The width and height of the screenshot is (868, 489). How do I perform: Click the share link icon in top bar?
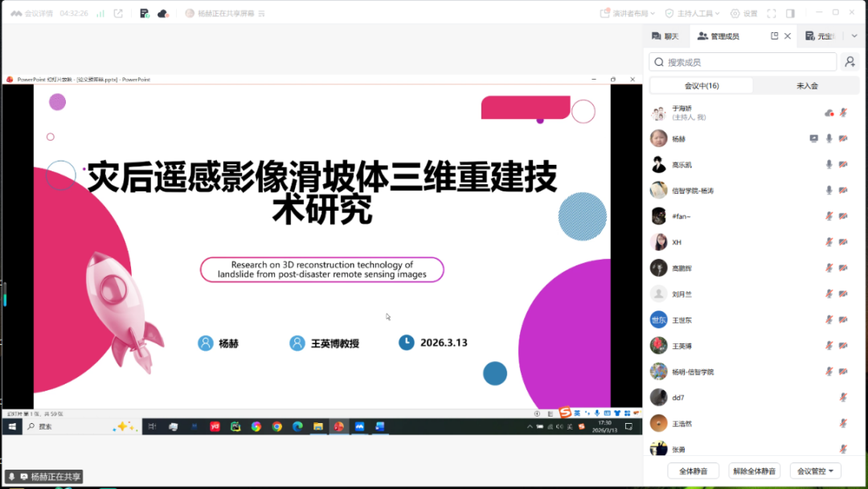pyautogui.click(x=119, y=14)
